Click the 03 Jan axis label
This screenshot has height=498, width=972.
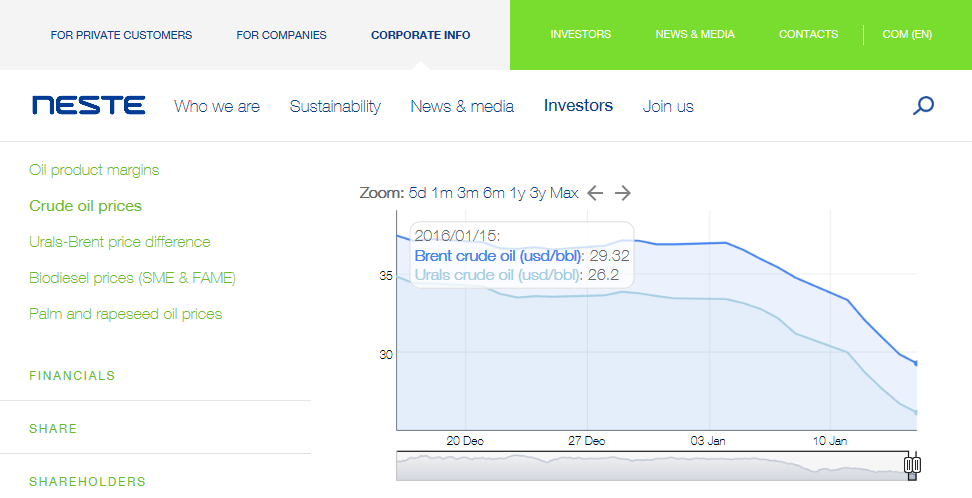click(x=708, y=441)
